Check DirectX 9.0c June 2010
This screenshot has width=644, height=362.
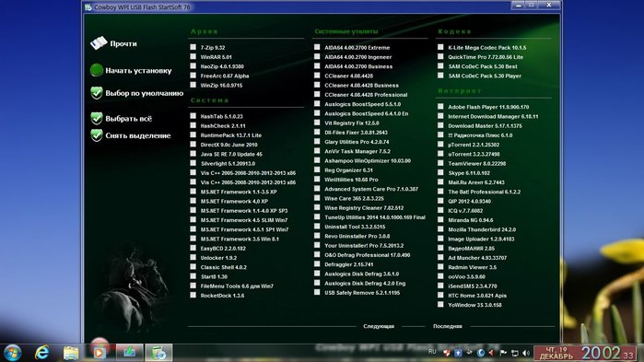(x=193, y=145)
